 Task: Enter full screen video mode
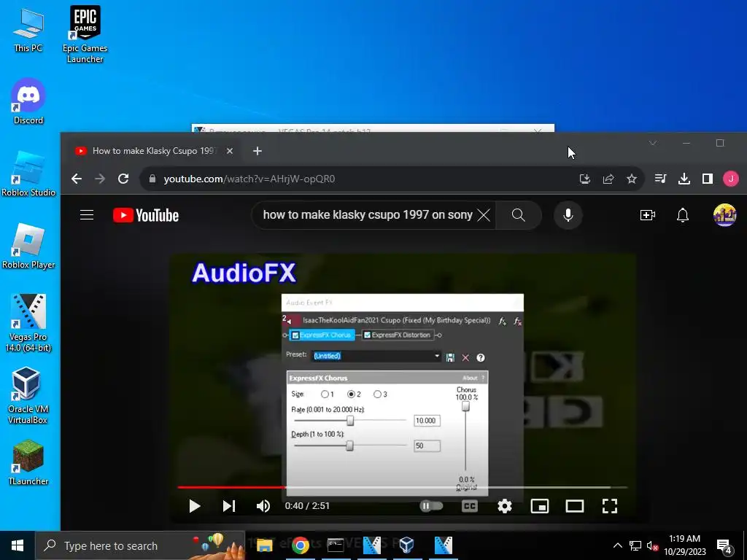[x=610, y=506]
